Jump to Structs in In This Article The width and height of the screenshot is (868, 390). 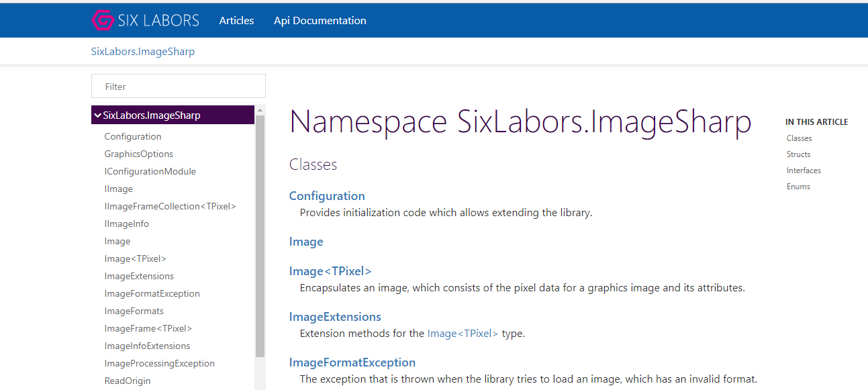pos(799,154)
